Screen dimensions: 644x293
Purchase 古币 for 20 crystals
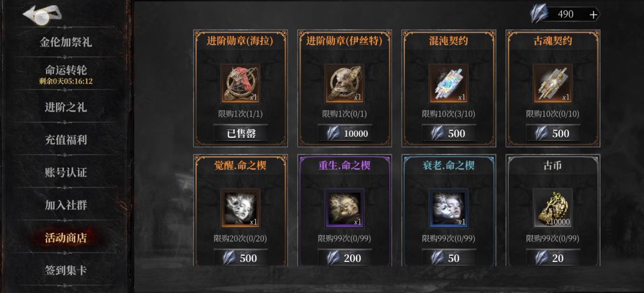(x=553, y=258)
